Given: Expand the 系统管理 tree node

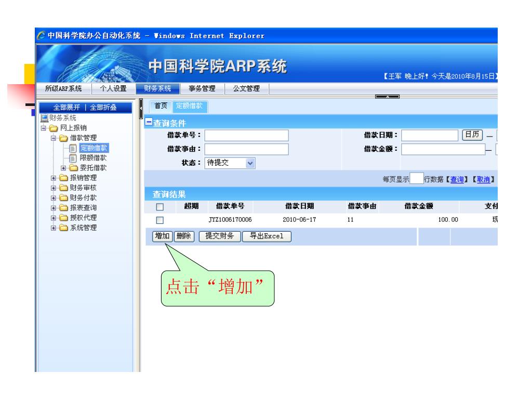Looking at the screenshot, I should [54, 228].
